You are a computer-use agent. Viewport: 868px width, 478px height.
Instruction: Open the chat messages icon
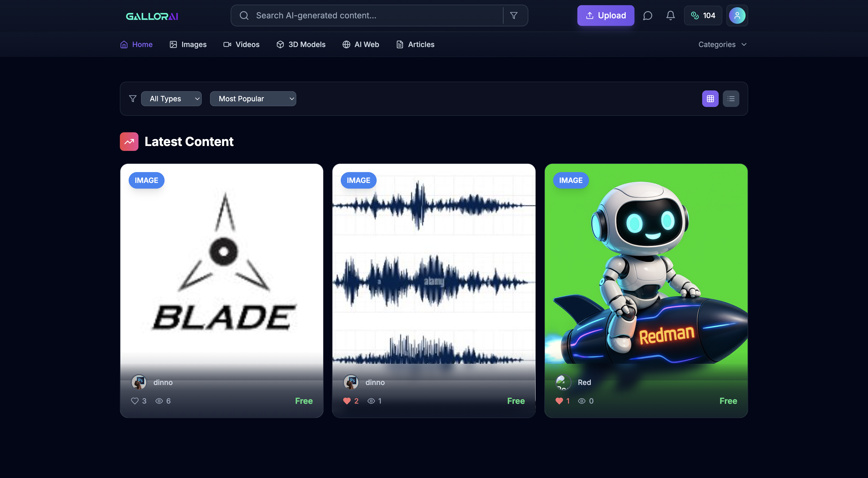pos(647,16)
